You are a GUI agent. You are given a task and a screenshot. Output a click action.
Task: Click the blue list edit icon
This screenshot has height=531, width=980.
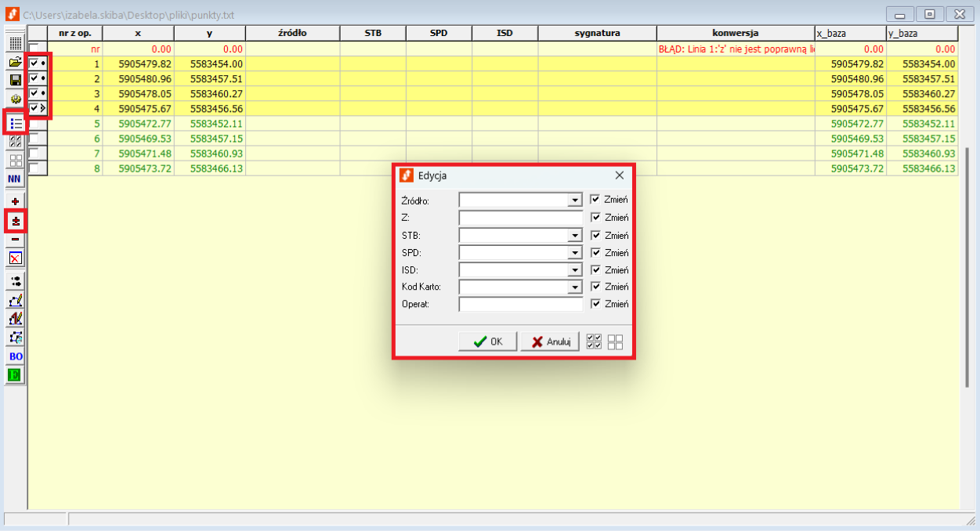(x=16, y=123)
